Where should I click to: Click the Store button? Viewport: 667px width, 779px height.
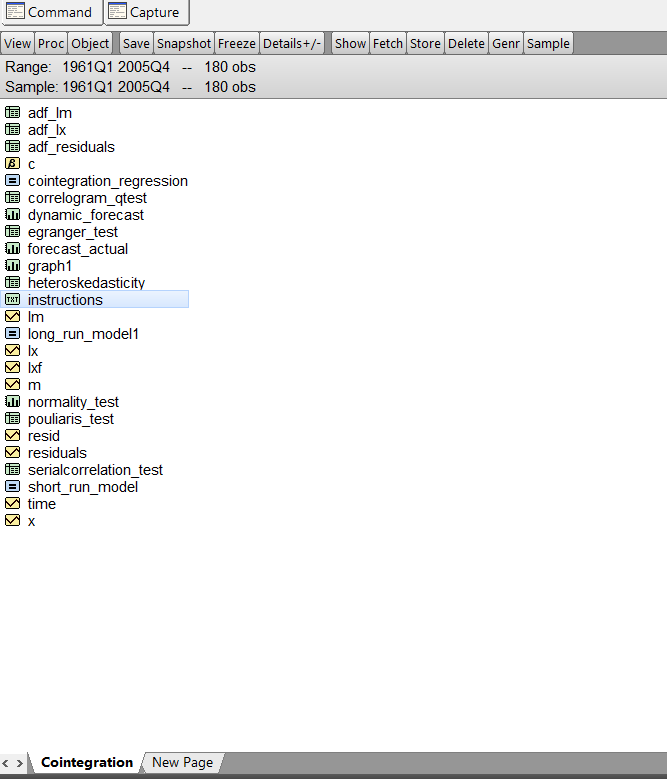[x=425, y=43]
